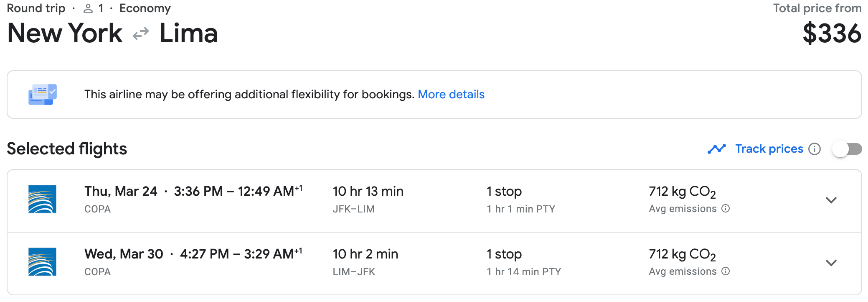Click the $336 total price

[x=832, y=33]
